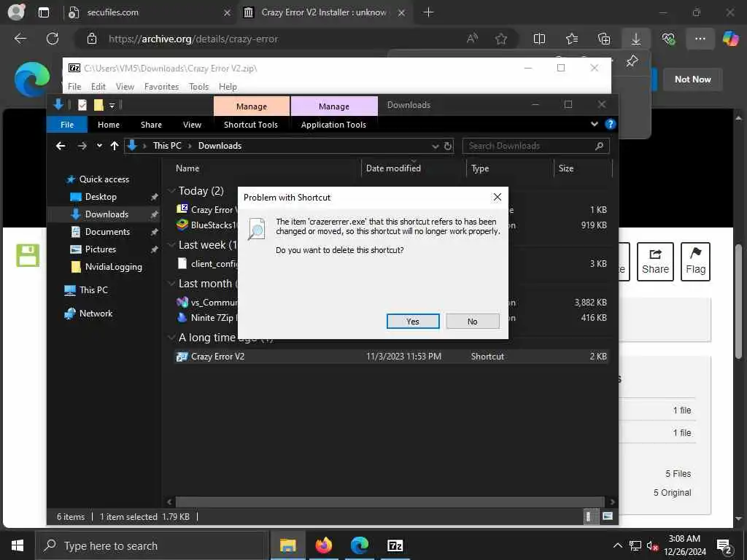Image resolution: width=747 pixels, height=560 pixels.
Task: Close the Problem with Shortcut dialog
Action: pos(497,197)
